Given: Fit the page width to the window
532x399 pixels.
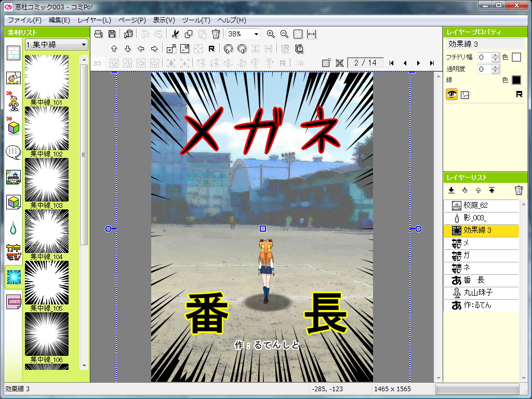Looking at the screenshot, I should click(x=312, y=34).
